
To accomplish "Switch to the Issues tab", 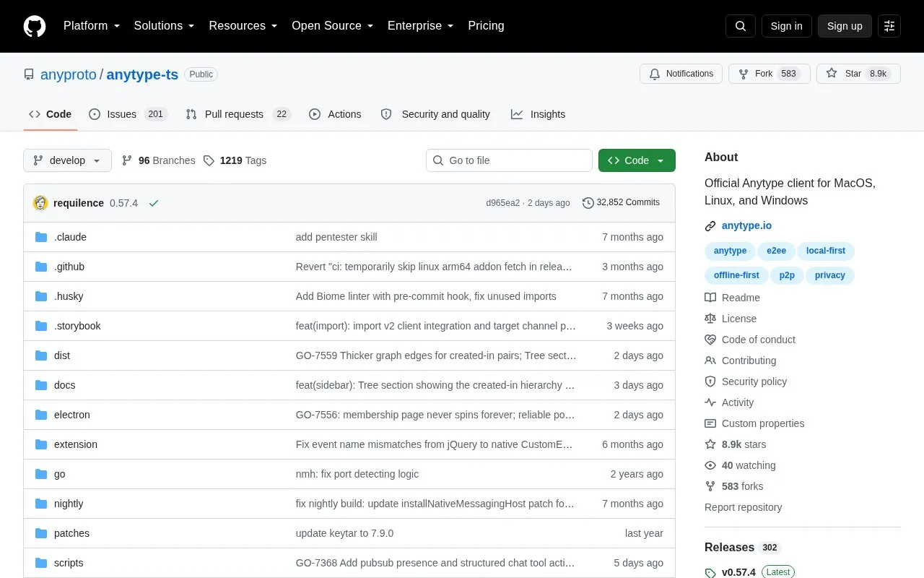I will click(128, 114).
